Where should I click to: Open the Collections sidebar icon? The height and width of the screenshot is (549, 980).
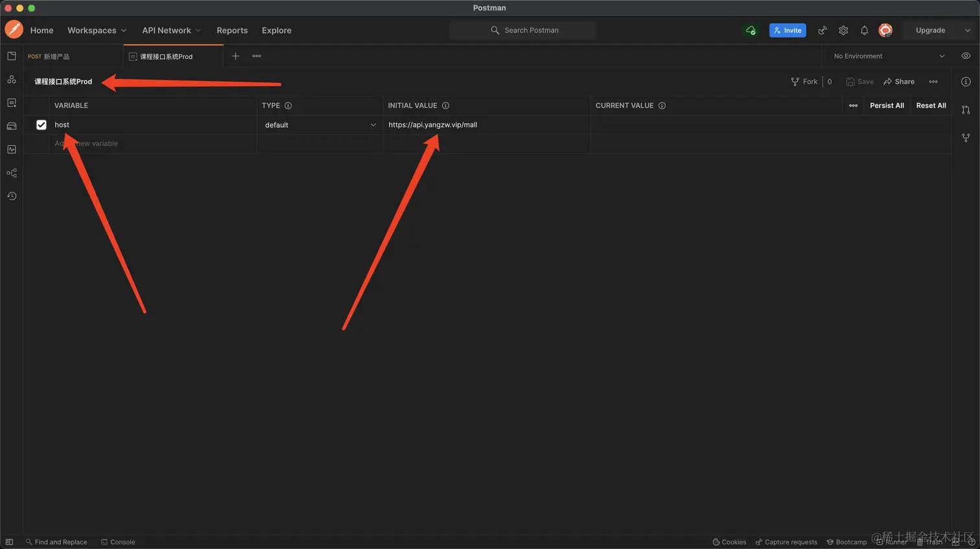click(x=12, y=56)
